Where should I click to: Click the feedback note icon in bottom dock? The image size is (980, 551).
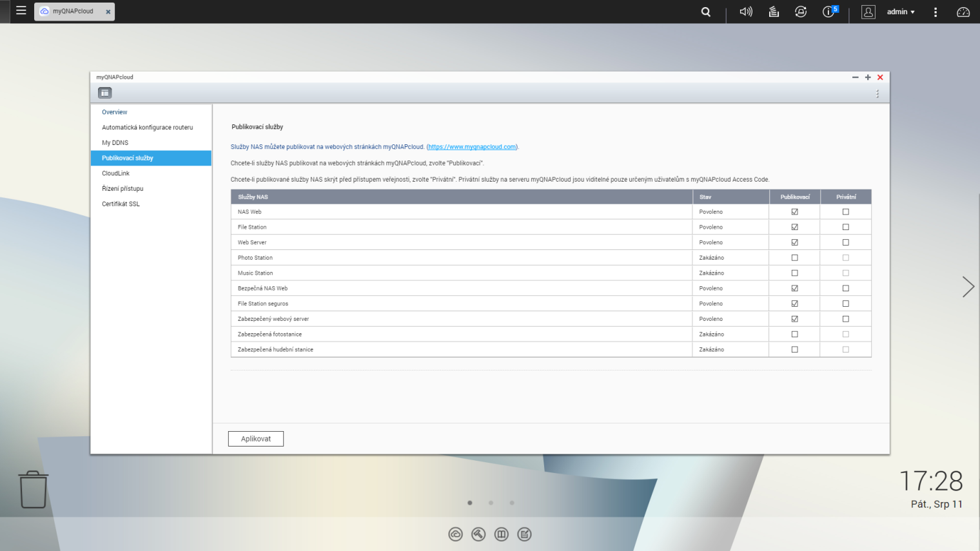click(525, 534)
